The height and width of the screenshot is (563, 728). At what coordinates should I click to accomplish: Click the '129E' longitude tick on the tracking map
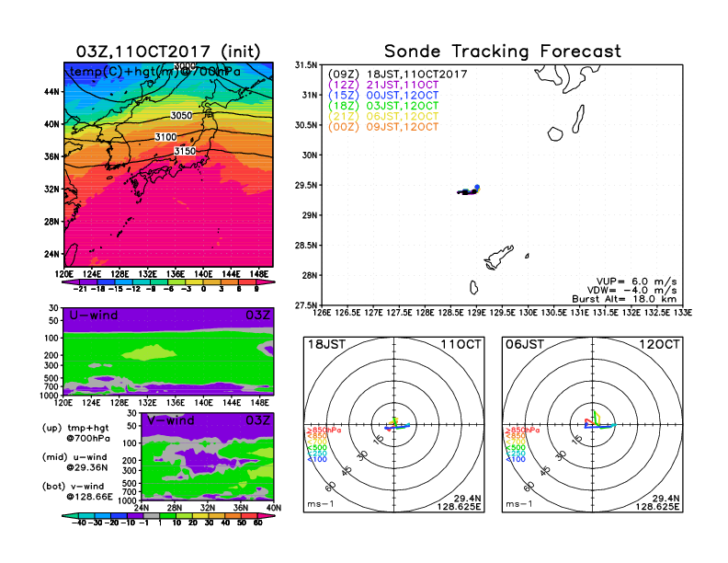(x=476, y=313)
